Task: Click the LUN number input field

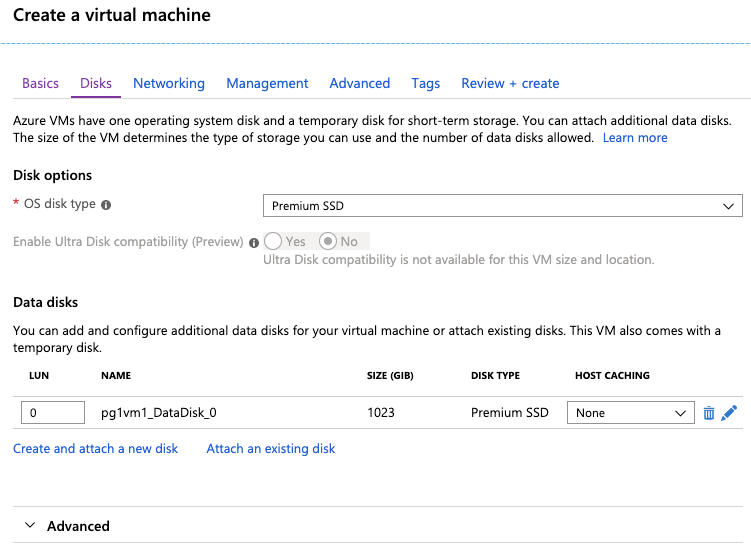Action: coord(53,412)
